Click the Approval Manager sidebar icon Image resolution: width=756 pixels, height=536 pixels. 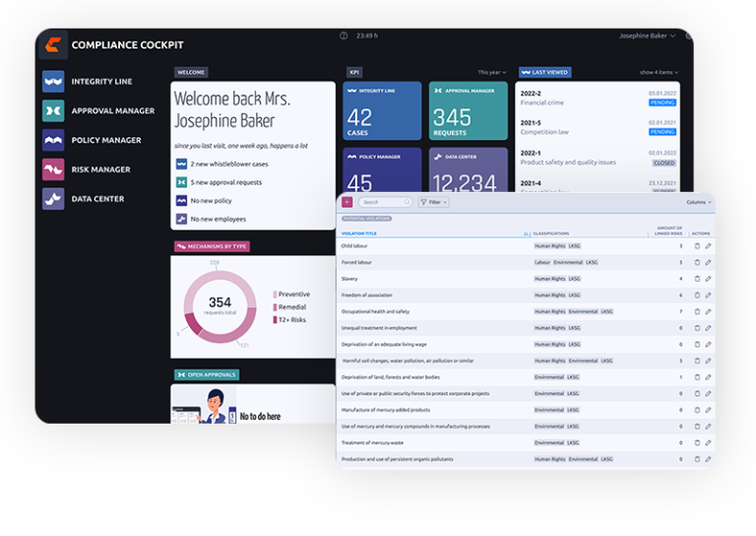pyautogui.click(x=53, y=111)
